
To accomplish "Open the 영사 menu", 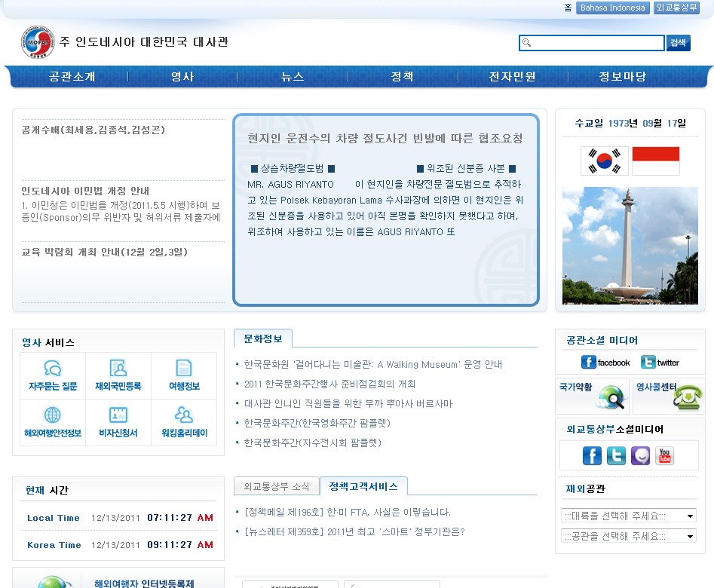I will pos(182,77).
